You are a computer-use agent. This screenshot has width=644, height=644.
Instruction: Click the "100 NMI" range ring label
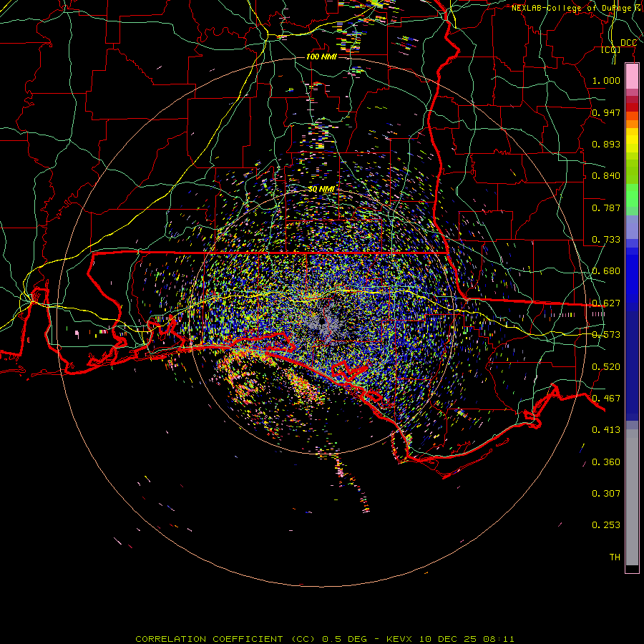321,57
